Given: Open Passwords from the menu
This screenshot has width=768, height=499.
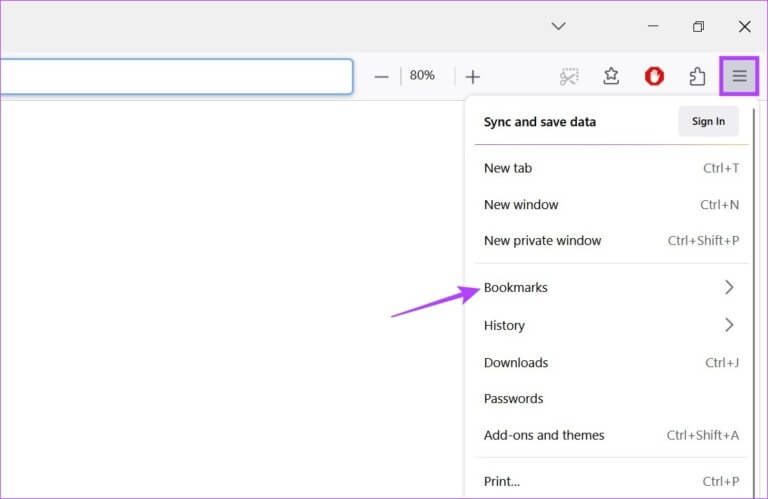Looking at the screenshot, I should [611, 399].
